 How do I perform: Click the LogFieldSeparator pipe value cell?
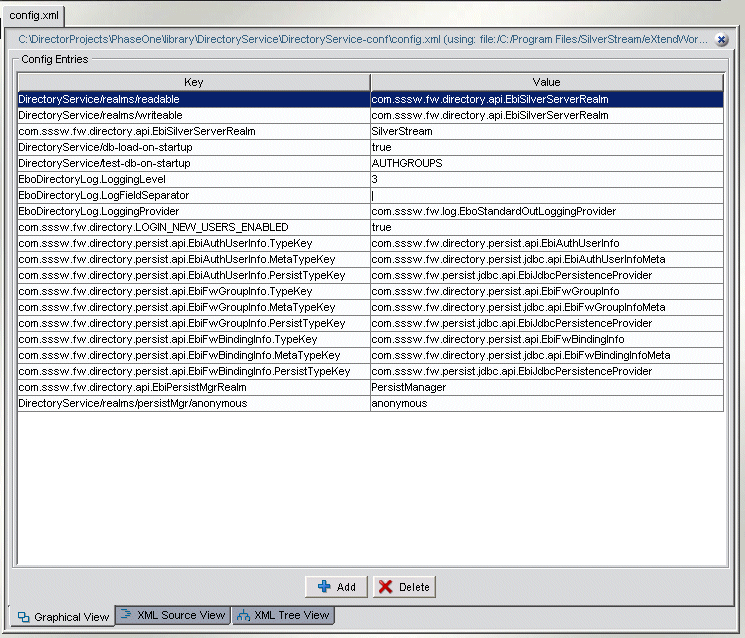[547, 195]
